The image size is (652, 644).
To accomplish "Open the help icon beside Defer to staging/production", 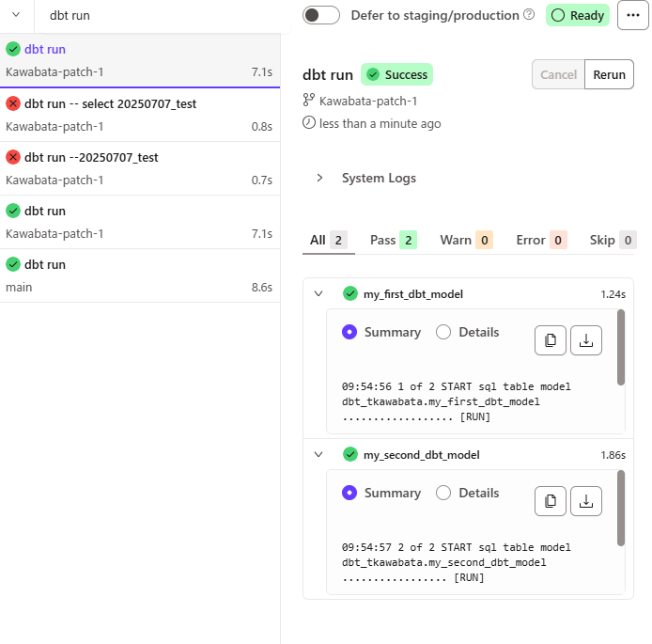I will coord(529,14).
